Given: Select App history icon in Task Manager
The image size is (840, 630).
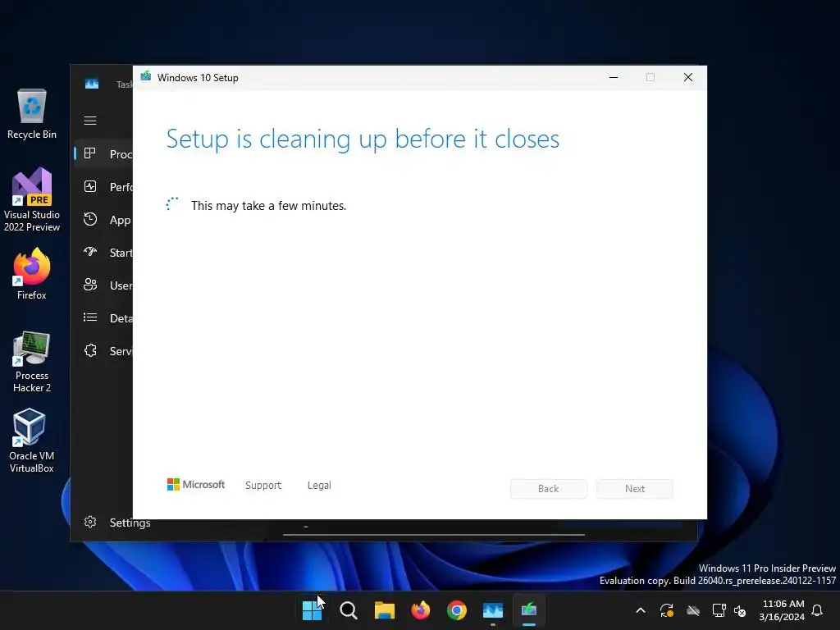Looking at the screenshot, I should (90, 219).
